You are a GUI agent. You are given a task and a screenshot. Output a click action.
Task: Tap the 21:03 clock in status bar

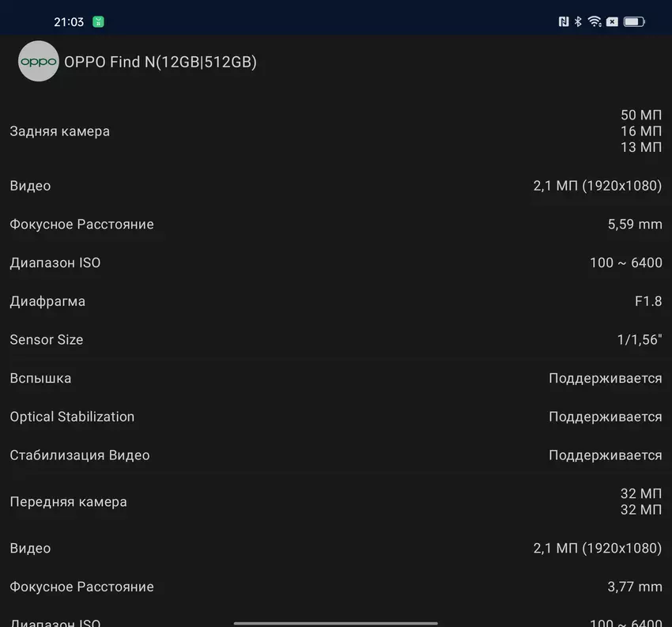69,22
